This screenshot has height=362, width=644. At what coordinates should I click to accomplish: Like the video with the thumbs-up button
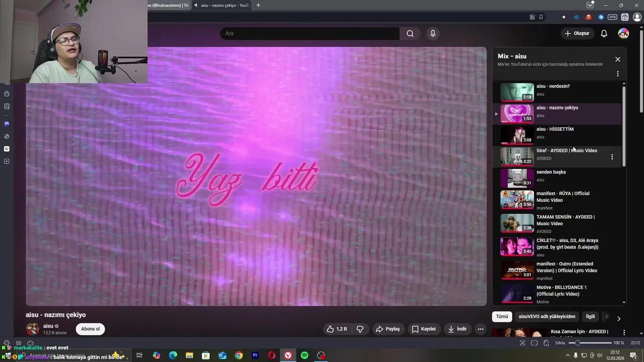click(x=337, y=329)
